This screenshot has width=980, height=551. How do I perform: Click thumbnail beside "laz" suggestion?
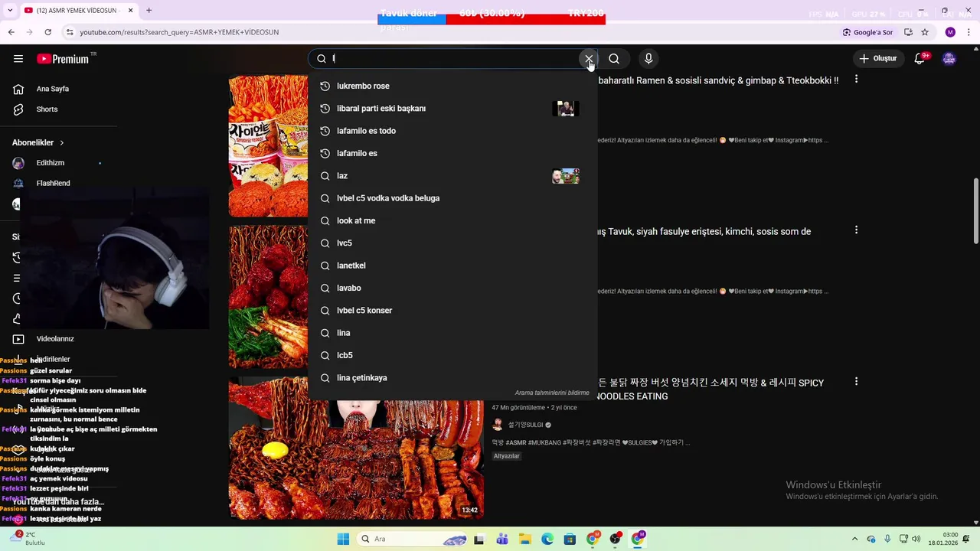point(566,176)
